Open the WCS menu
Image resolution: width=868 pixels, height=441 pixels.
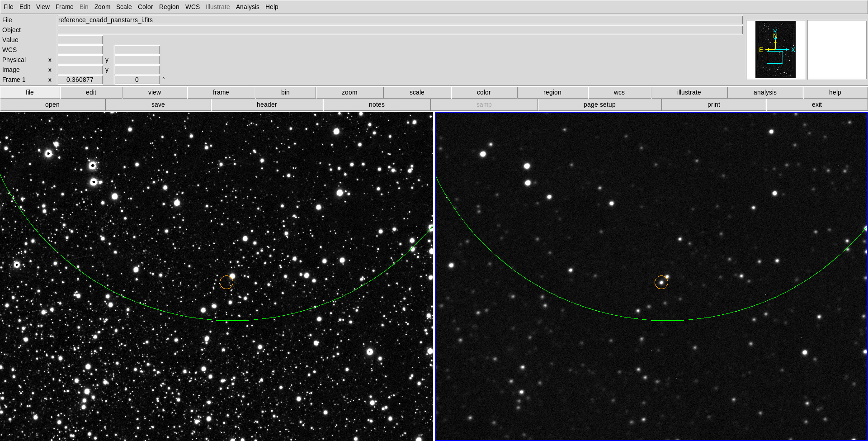pyautogui.click(x=192, y=7)
